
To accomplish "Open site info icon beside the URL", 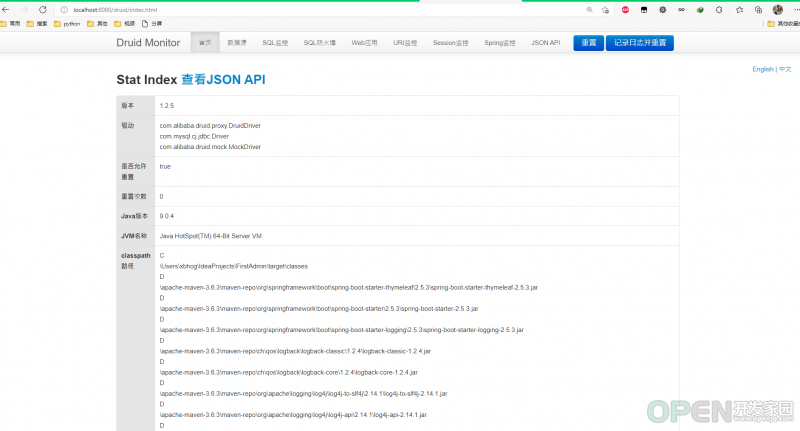I will pyautogui.click(x=64, y=10).
